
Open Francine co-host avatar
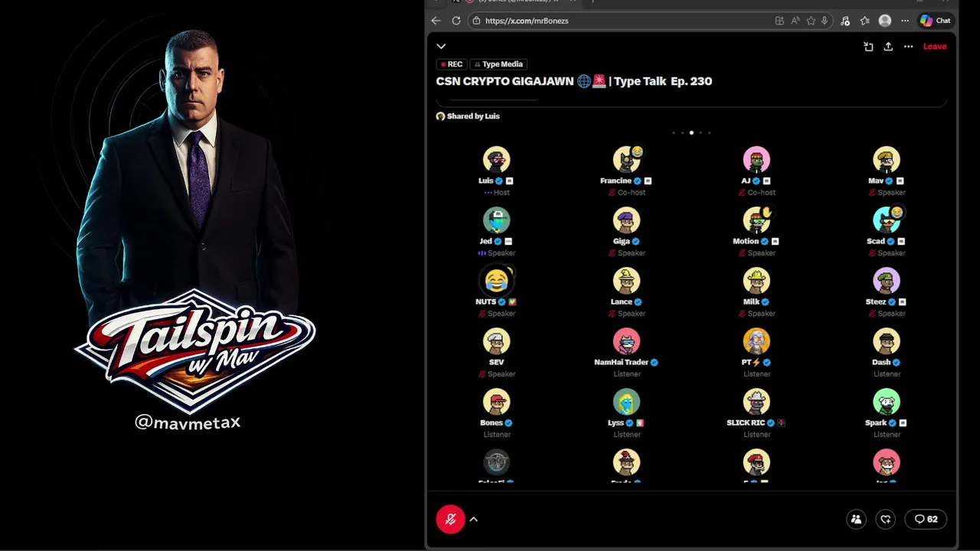click(626, 159)
